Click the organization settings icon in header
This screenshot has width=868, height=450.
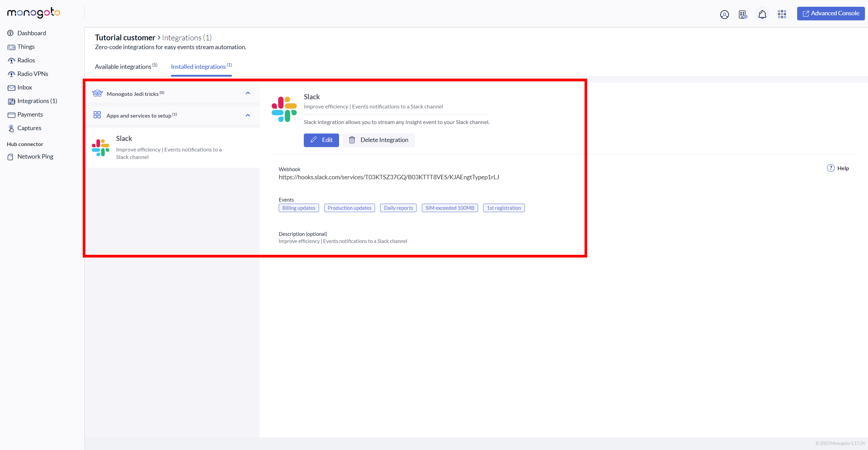(x=743, y=15)
